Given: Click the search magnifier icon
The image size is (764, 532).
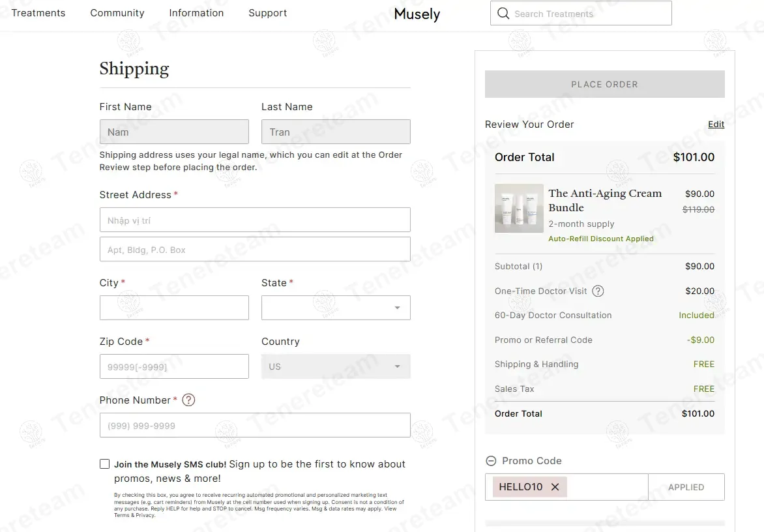Looking at the screenshot, I should point(503,13).
